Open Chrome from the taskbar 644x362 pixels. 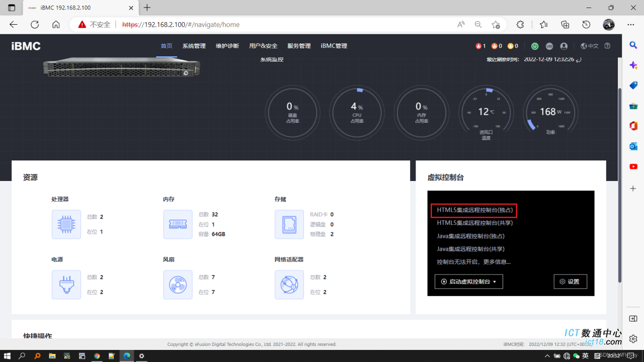pos(97,356)
